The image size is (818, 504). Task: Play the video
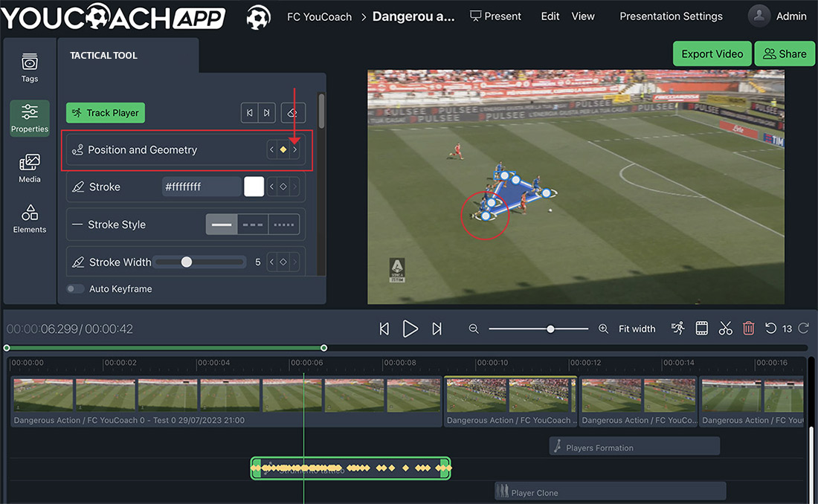(410, 329)
